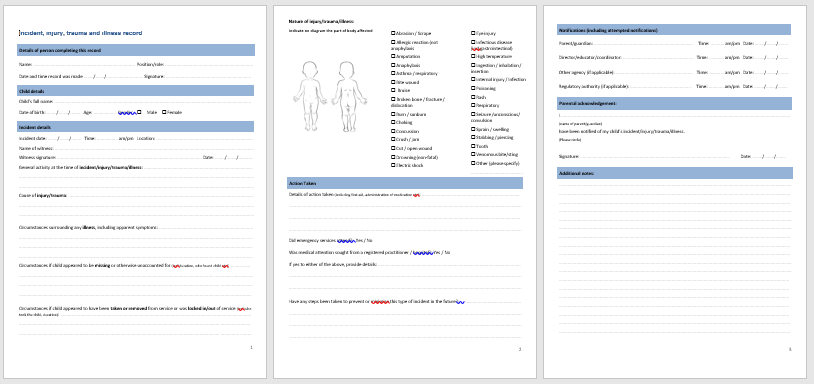
Task: Click the 'Nature of injury/trauma/illness:' heading
Action: pos(321,21)
